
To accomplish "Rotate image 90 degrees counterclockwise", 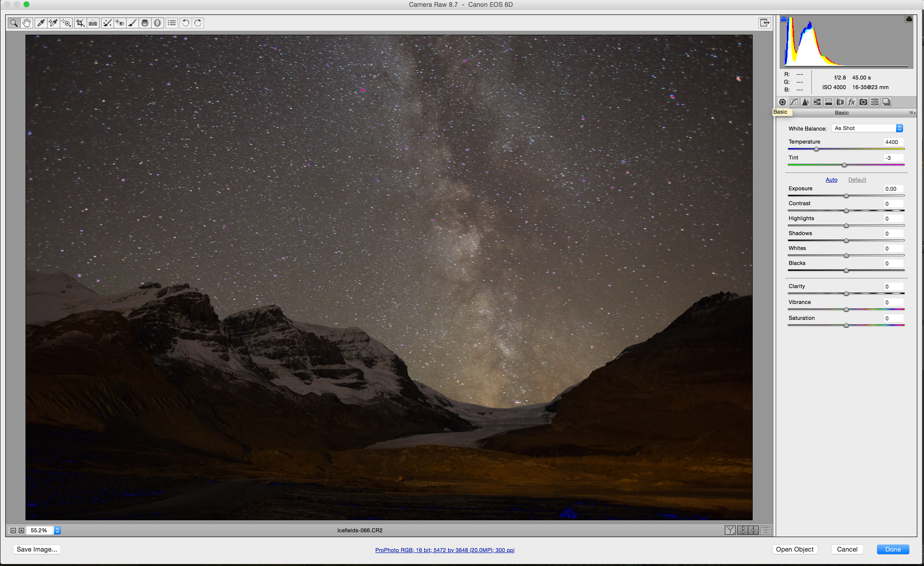I will pos(185,23).
